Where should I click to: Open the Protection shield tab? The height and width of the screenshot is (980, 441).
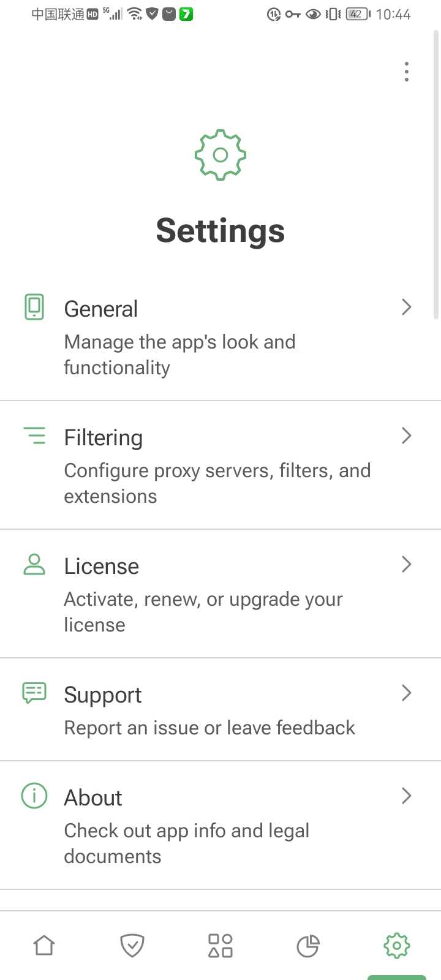tap(132, 945)
